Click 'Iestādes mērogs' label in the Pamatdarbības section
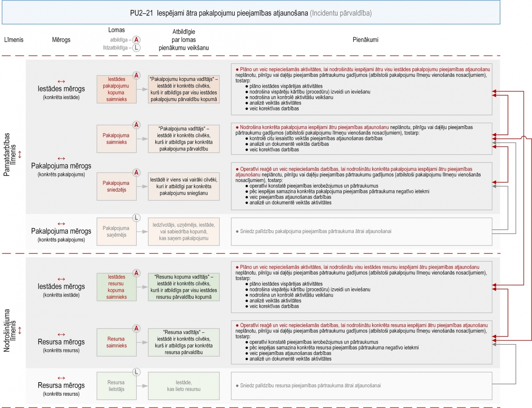This screenshot has width=532, height=408. coord(61,89)
